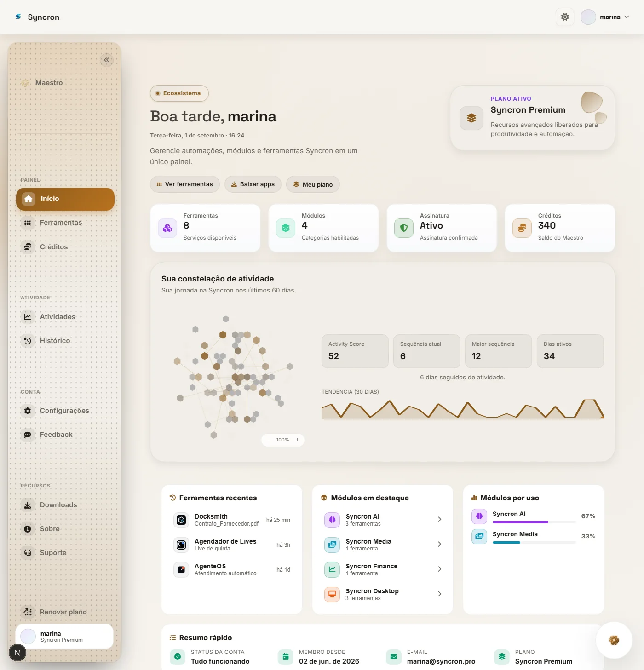Click the floating Maestro assistant button
Viewport: 644px width, 670px height.
pyautogui.click(x=614, y=640)
